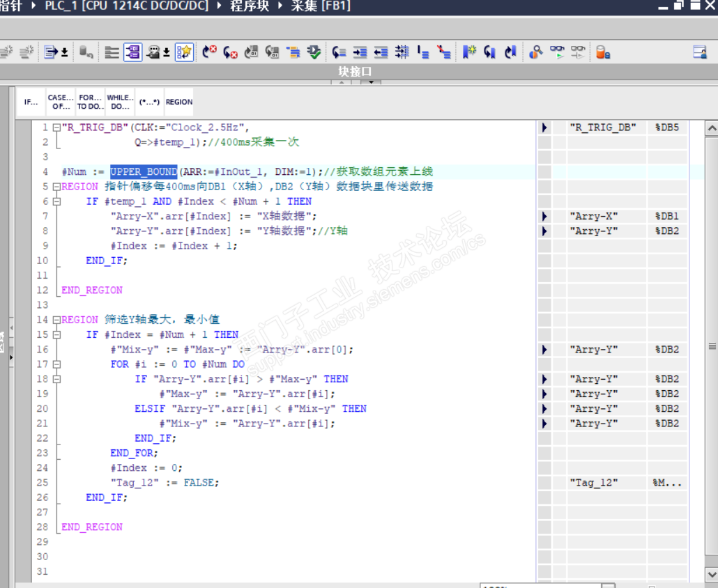Insert a FOR TO DO loop template
This screenshot has width=718, height=588.
click(90, 102)
